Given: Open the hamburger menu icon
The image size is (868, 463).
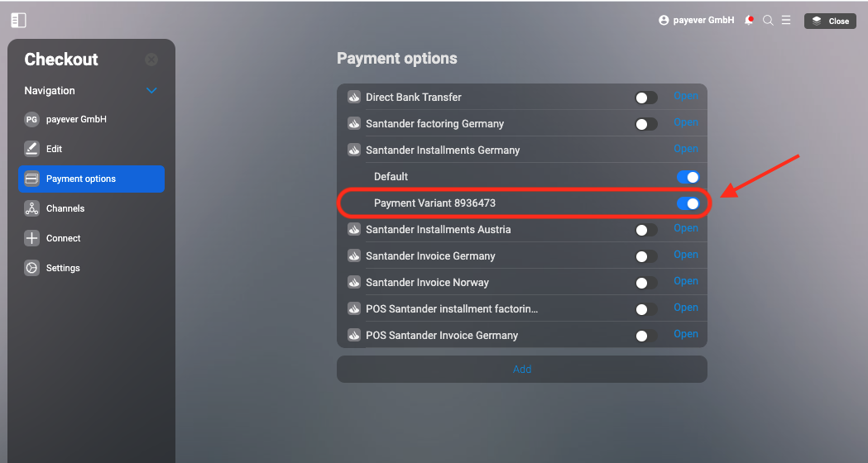Looking at the screenshot, I should [x=786, y=20].
